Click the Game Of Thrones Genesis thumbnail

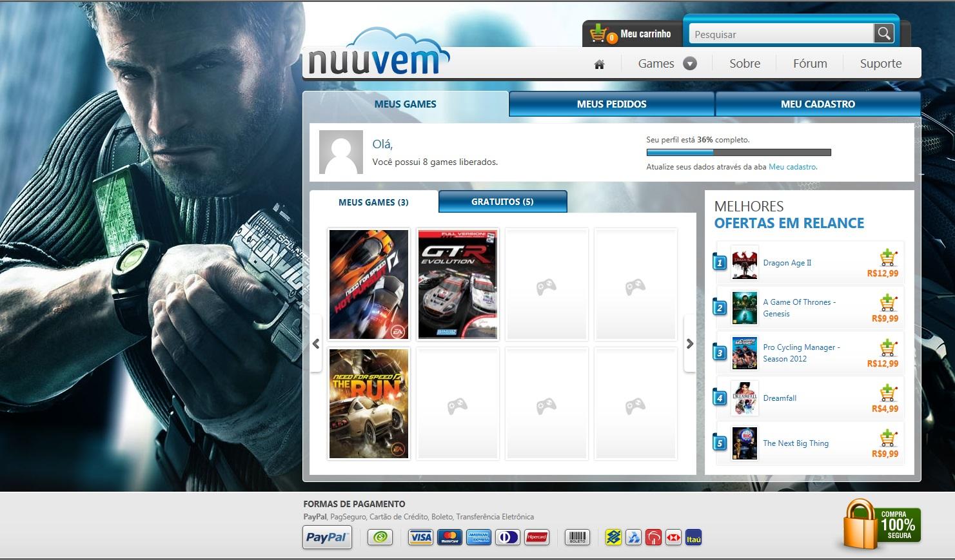pyautogui.click(x=745, y=308)
